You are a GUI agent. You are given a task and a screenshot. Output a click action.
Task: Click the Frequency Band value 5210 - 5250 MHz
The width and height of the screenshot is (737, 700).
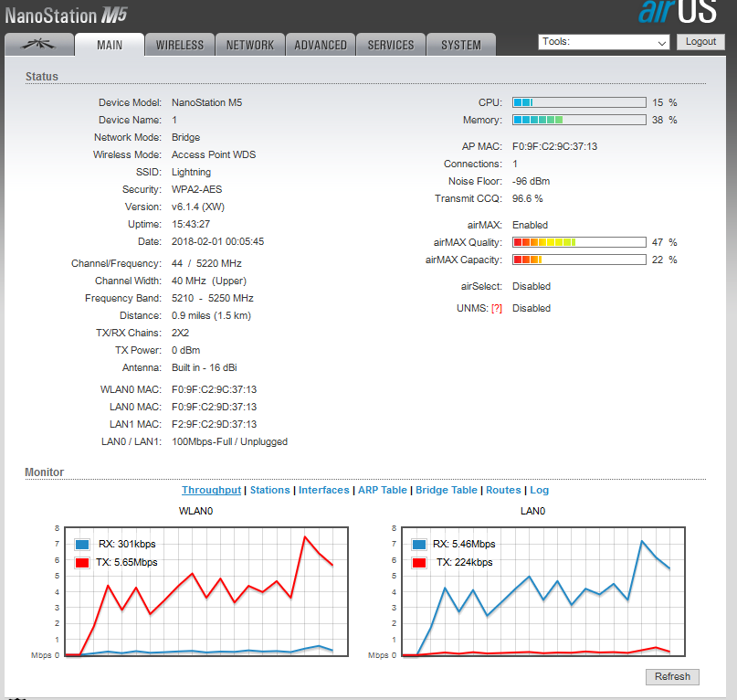(x=213, y=298)
